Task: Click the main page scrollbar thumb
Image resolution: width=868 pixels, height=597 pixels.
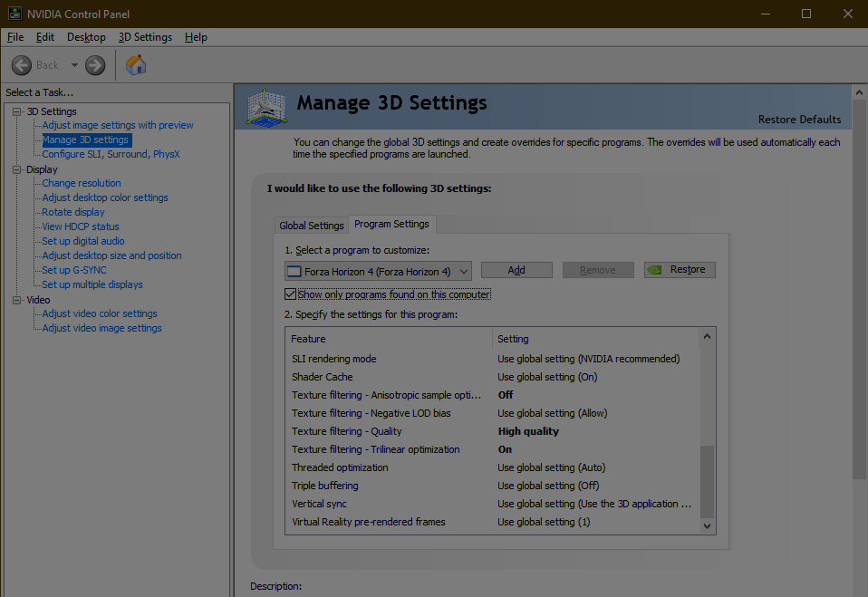Action: (x=859, y=289)
